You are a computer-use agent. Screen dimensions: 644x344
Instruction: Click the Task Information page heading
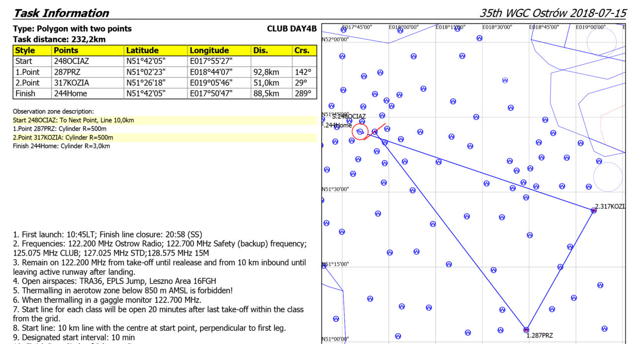click(61, 13)
